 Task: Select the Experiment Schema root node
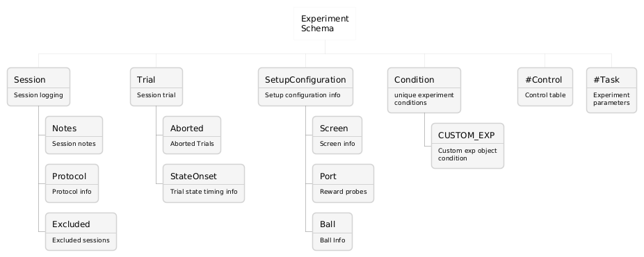pyautogui.click(x=325, y=24)
